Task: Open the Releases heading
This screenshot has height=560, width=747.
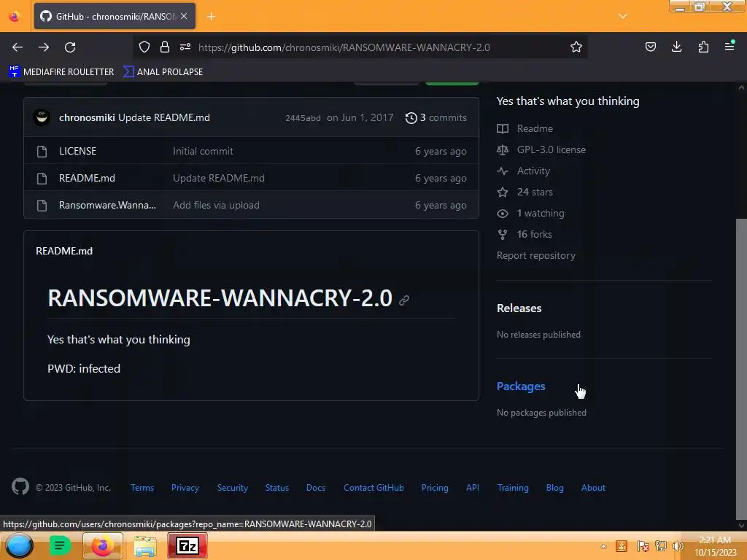Action: (x=519, y=308)
